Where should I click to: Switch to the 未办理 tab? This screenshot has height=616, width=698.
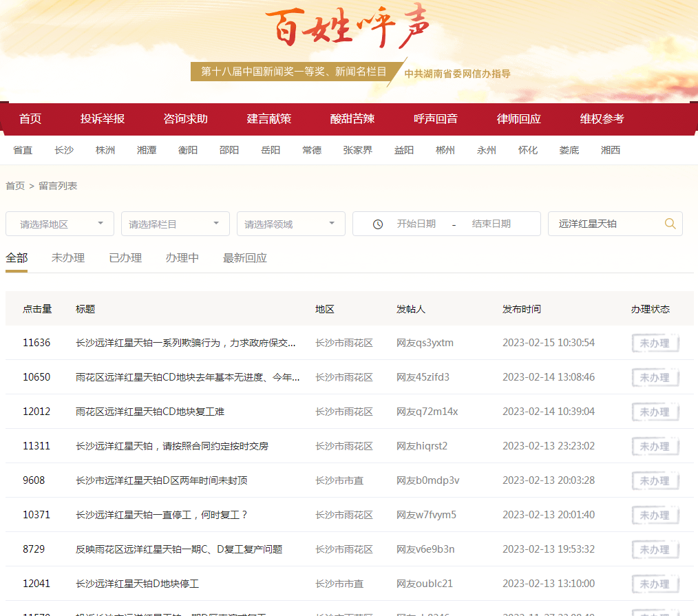tap(68, 258)
